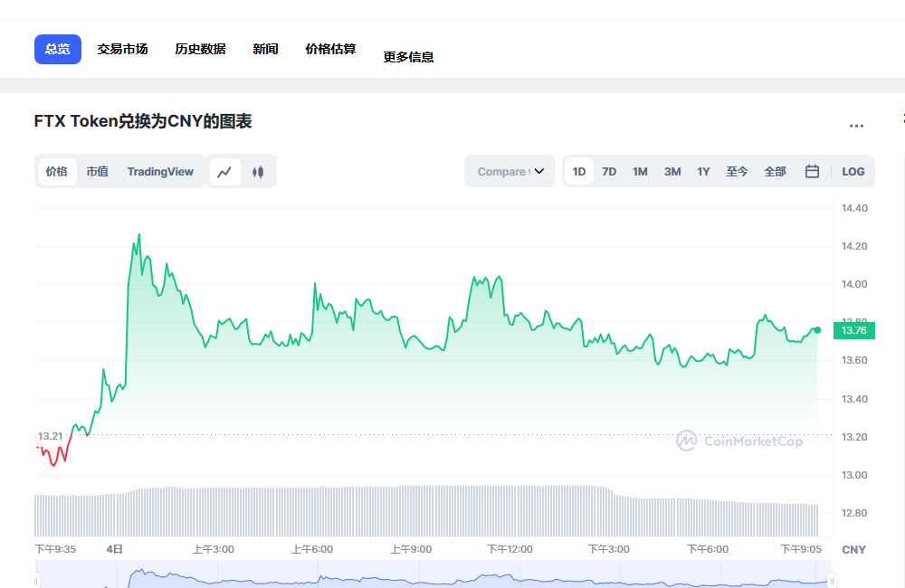
Task: Switch to the 历史数据 tab
Action: coord(200,49)
